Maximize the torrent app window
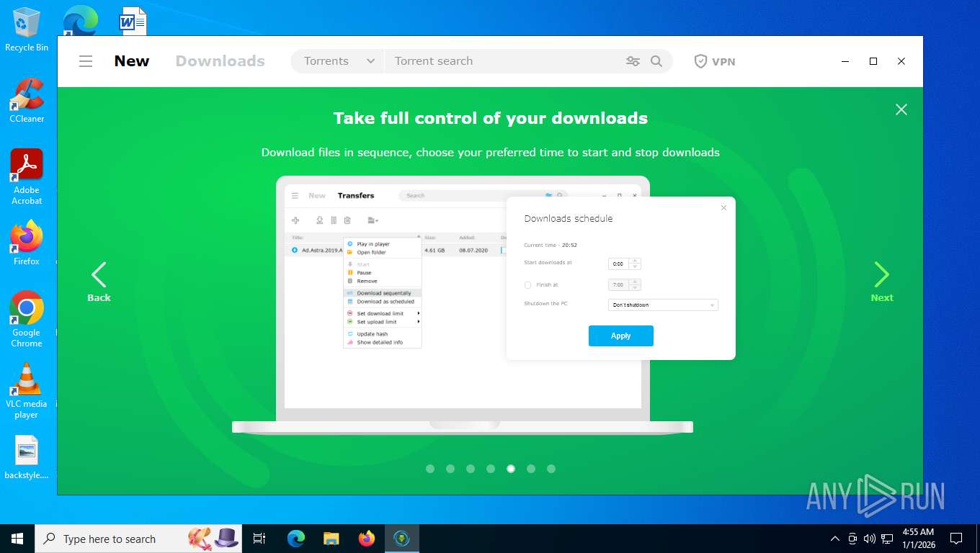The height and width of the screenshot is (553, 980). 873,61
